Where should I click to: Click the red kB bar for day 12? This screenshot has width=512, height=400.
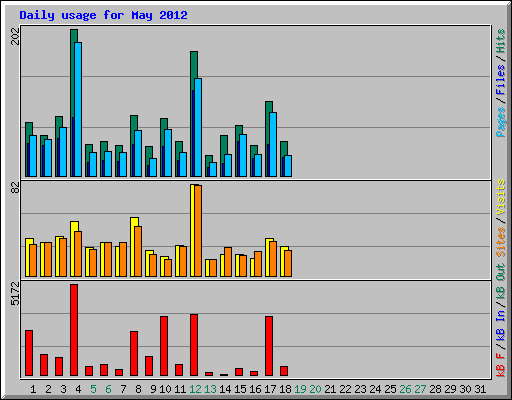coord(194,345)
